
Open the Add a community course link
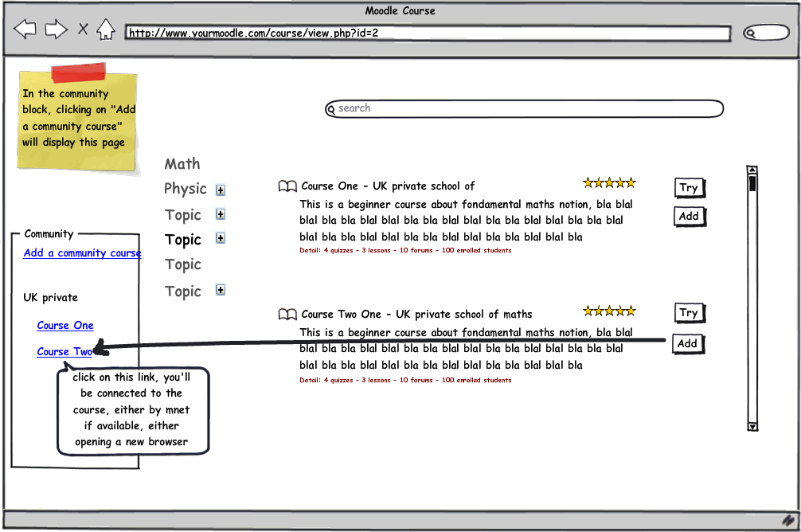82,253
